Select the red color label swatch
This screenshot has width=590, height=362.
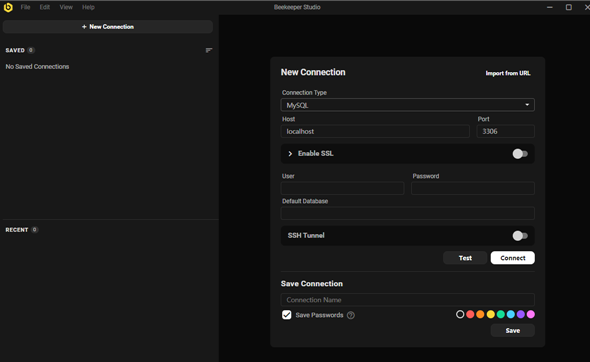tap(470, 314)
